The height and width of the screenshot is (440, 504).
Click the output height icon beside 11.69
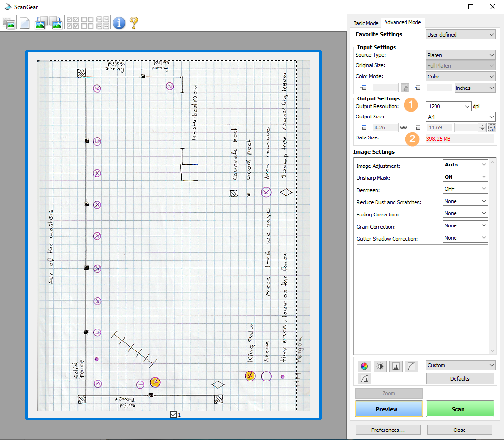pyautogui.click(x=417, y=127)
